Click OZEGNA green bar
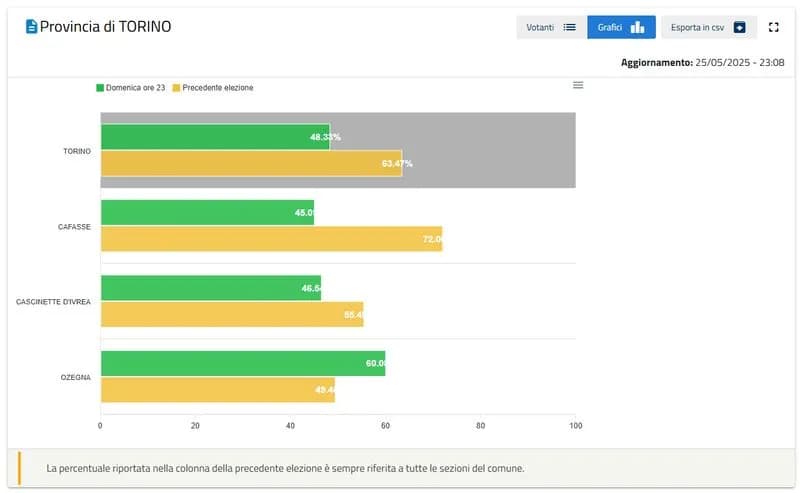 tap(242, 363)
